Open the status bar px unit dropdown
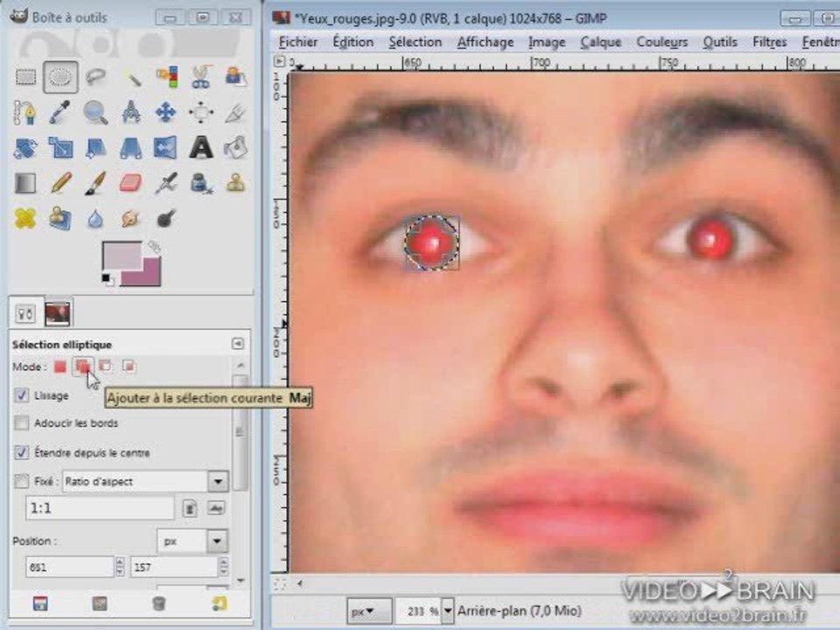The width and height of the screenshot is (840, 630). (x=369, y=612)
